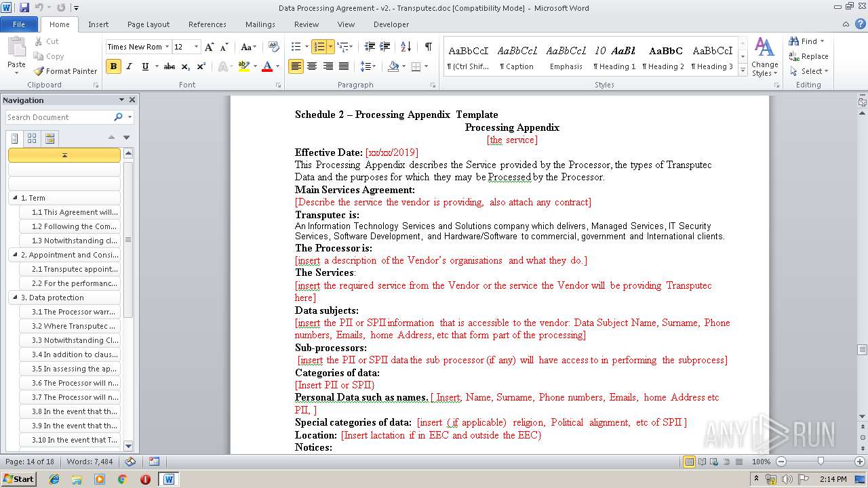Open the font name dropdown
868x488 pixels.
(x=167, y=47)
